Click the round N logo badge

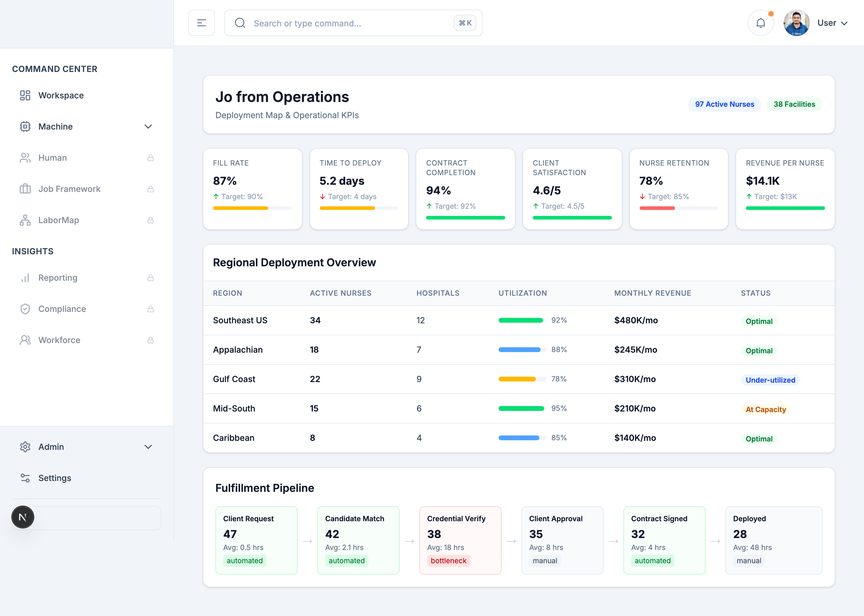[23, 517]
